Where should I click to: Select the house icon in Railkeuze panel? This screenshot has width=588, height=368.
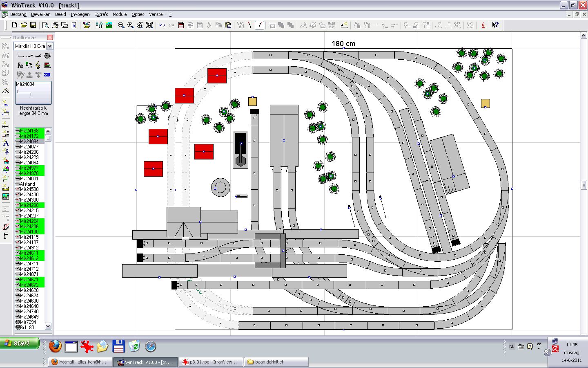(20, 65)
